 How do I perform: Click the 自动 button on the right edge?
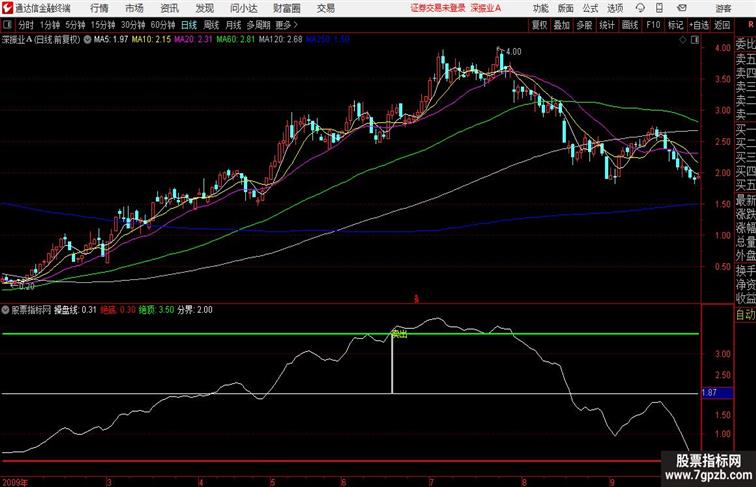click(x=745, y=314)
